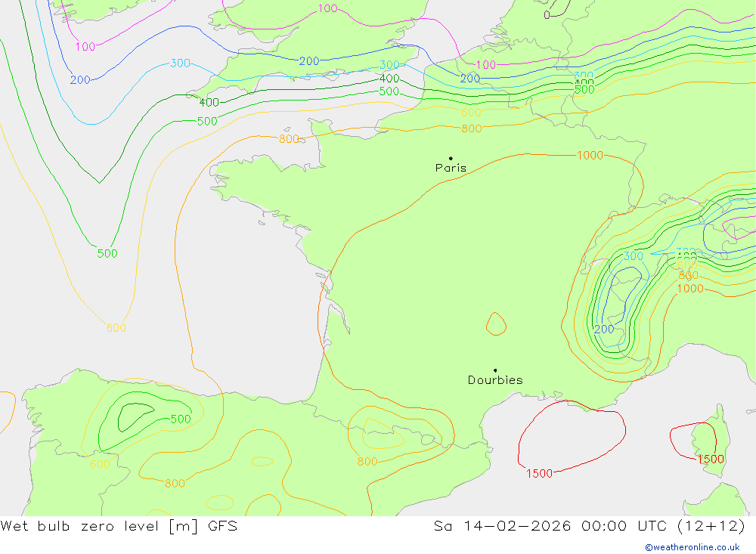Click the 600 label over Galicia coast
The width and height of the screenshot is (756, 554).
click(100, 464)
